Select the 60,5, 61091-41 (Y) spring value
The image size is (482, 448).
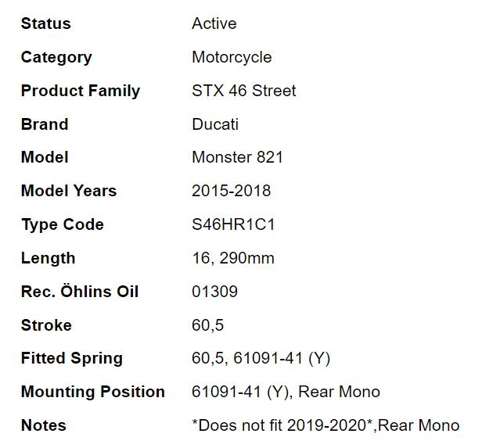(x=261, y=358)
